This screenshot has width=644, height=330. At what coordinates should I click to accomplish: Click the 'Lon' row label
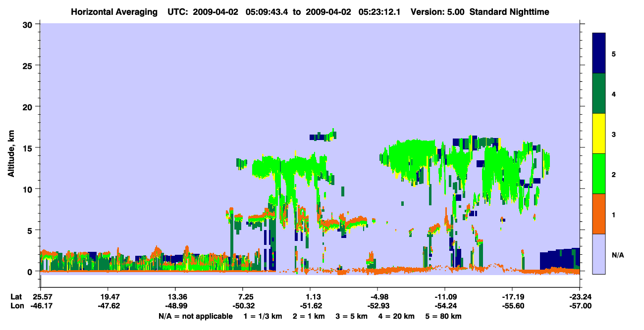coord(16,306)
